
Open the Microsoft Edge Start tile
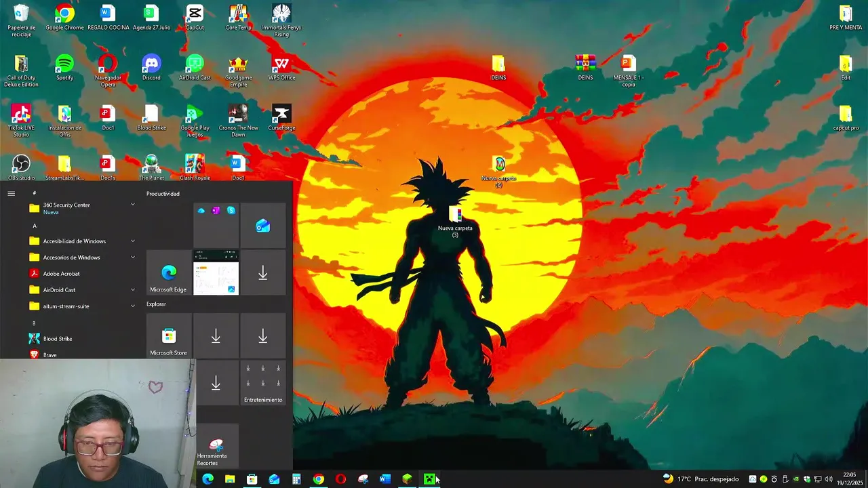[x=169, y=272]
